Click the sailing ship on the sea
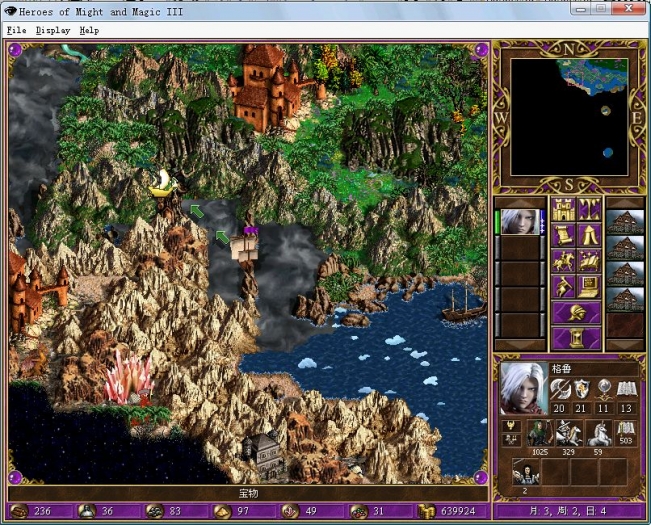 [464, 305]
